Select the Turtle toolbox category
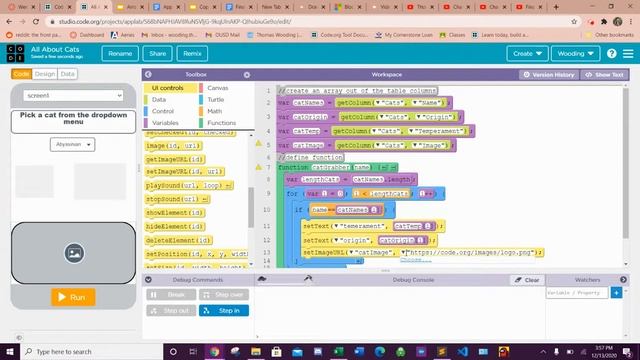 coord(216,100)
